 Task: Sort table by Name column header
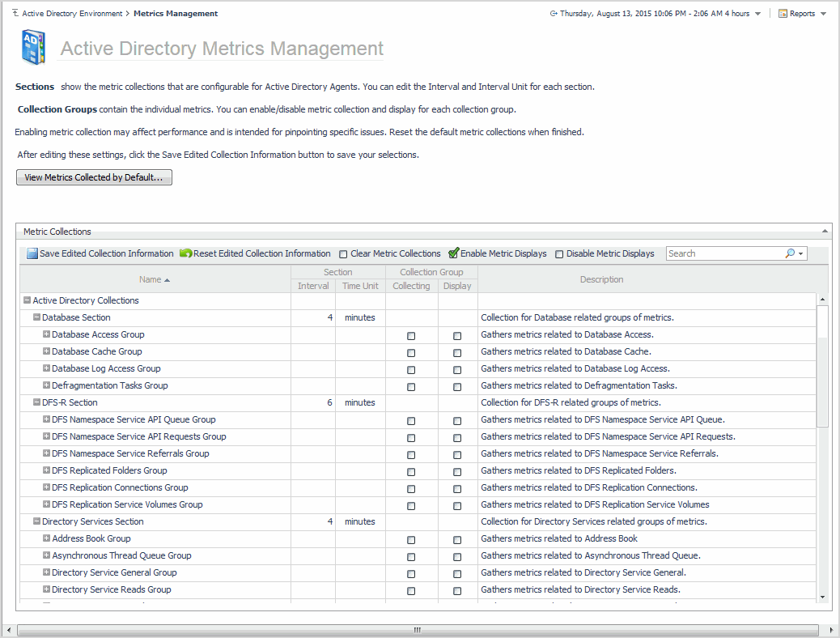[154, 279]
